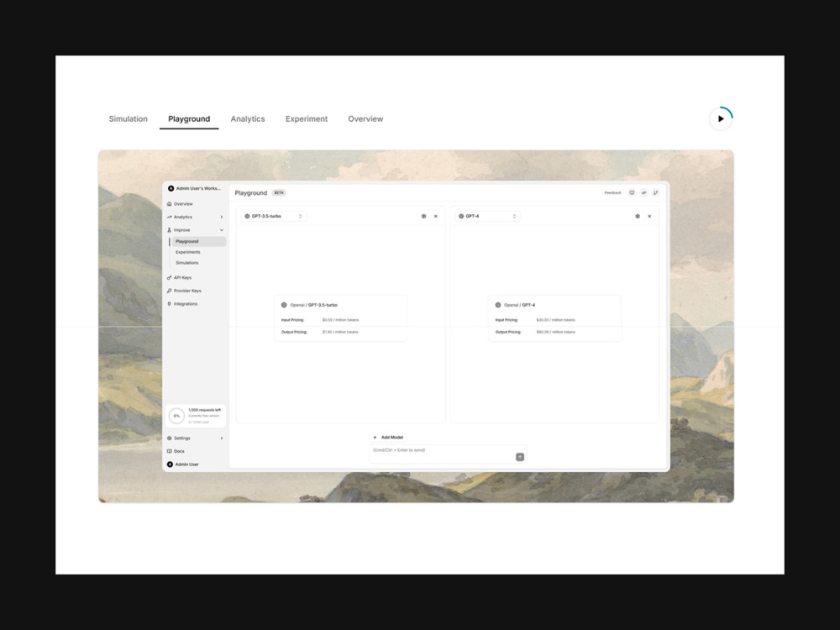The image size is (840, 630).
Task: Expand the Settings chevron
Action: pyautogui.click(x=221, y=438)
